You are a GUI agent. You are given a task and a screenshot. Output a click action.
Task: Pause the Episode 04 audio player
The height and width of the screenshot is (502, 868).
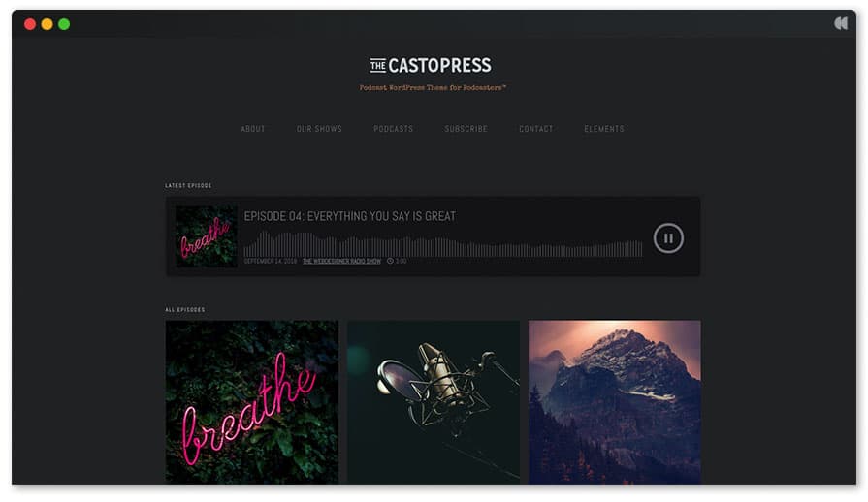pos(668,238)
